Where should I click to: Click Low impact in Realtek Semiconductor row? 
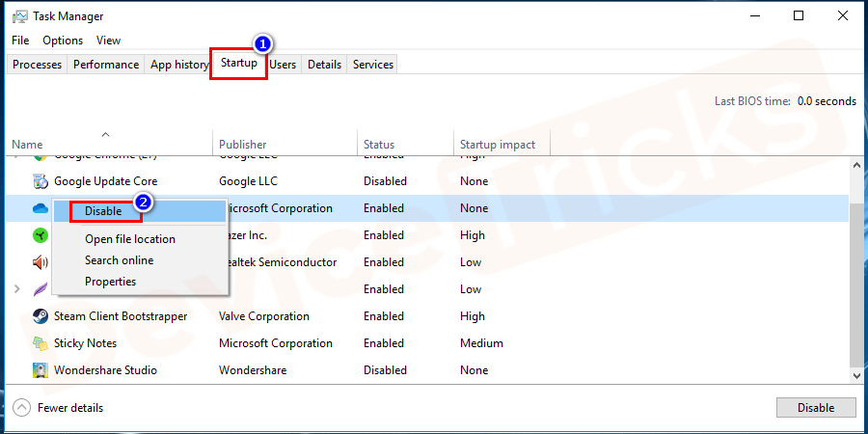pyautogui.click(x=471, y=262)
